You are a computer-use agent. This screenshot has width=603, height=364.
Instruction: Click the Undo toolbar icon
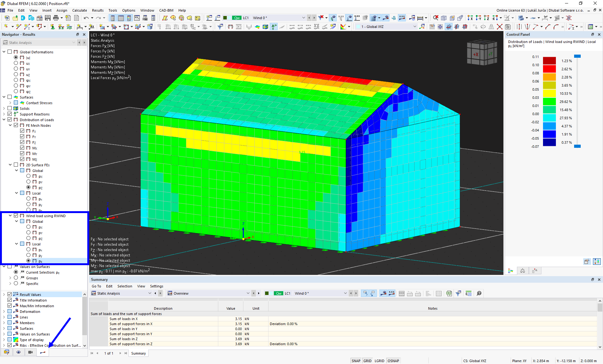pyautogui.click(x=86, y=18)
